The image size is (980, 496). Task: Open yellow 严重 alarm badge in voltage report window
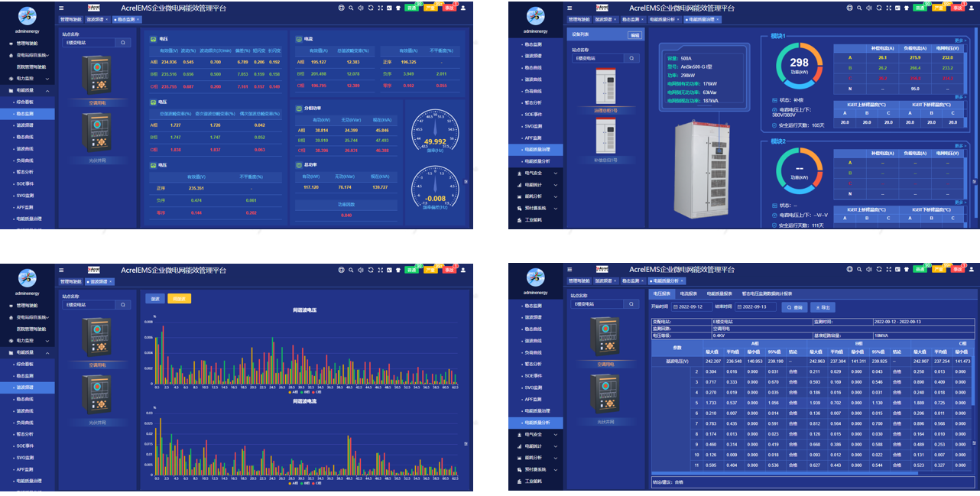tap(939, 270)
